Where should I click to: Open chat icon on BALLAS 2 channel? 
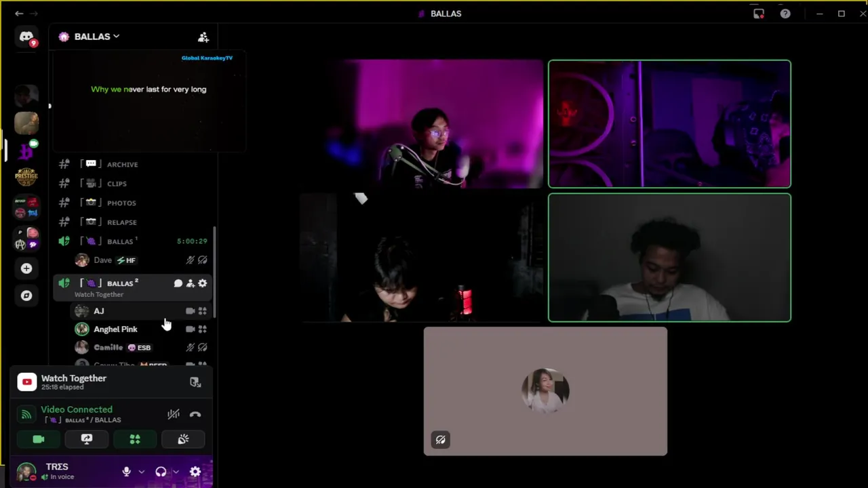[178, 283]
